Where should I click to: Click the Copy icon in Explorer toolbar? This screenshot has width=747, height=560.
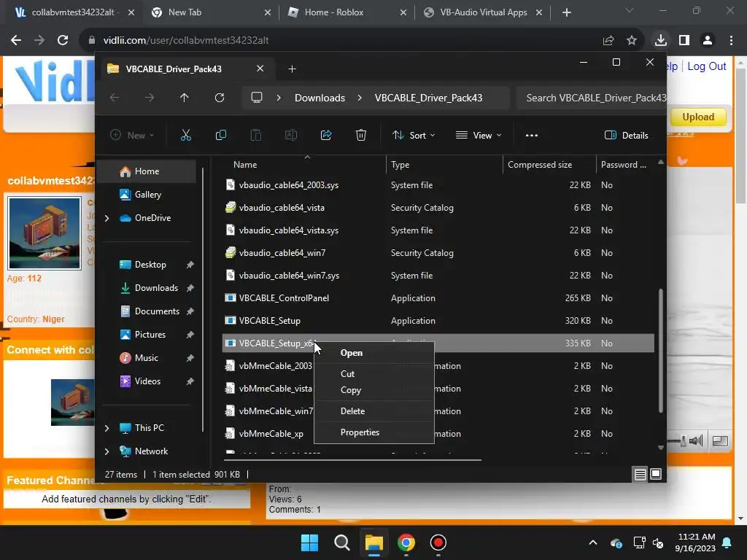coord(220,135)
